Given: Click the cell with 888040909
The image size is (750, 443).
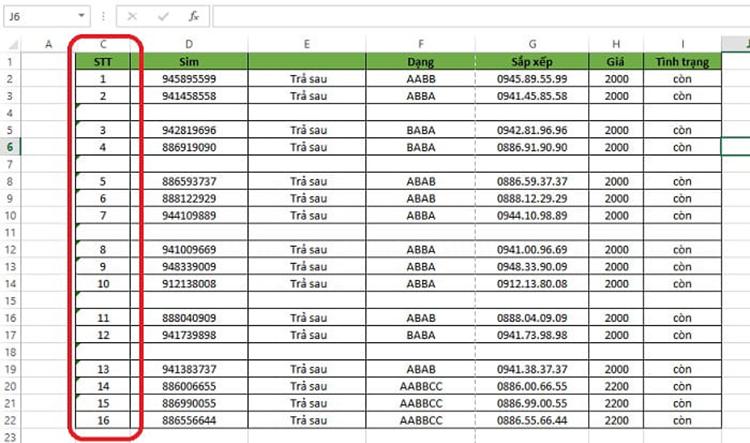Looking at the screenshot, I should point(189,318).
